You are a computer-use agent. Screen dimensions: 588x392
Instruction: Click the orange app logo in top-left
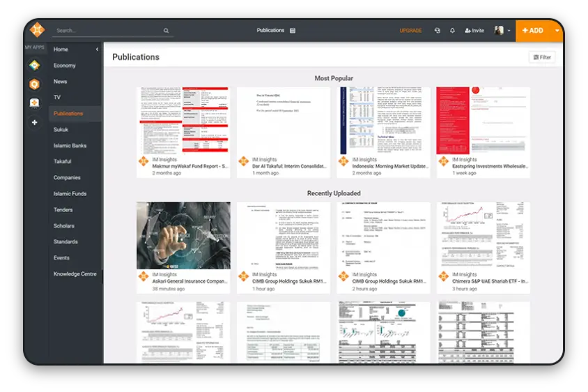tap(37, 31)
